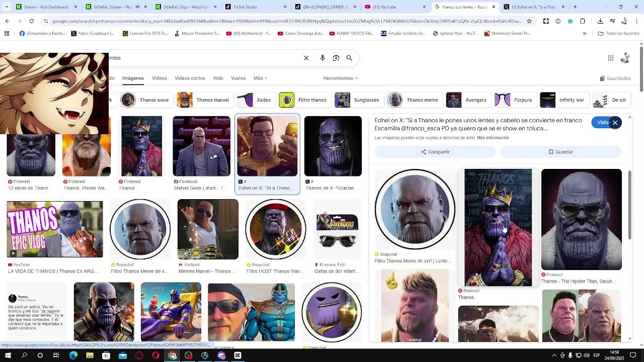Viewport: 644px width, 362px height.
Task: Switch to the Imágenes tab
Action: click(133, 78)
